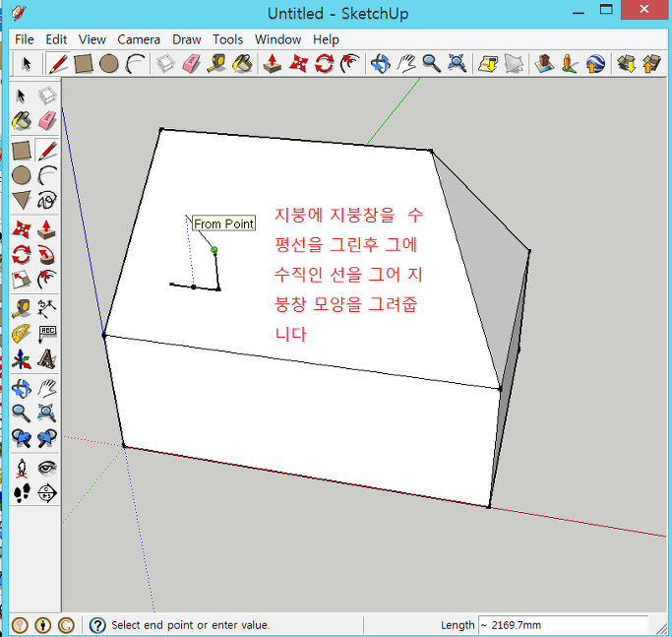Open the Help menu
This screenshot has width=672, height=637.
[x=326, y=39]
